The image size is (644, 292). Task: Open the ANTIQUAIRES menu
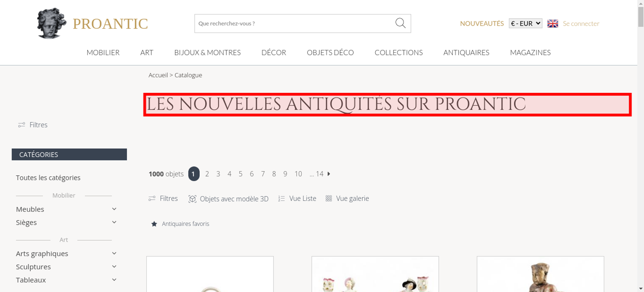coord(466,52)
